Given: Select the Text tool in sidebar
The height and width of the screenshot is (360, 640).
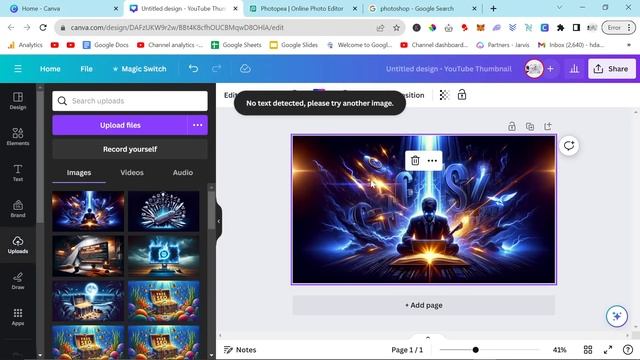Looking at the screenshot, I should coord(18,173).
